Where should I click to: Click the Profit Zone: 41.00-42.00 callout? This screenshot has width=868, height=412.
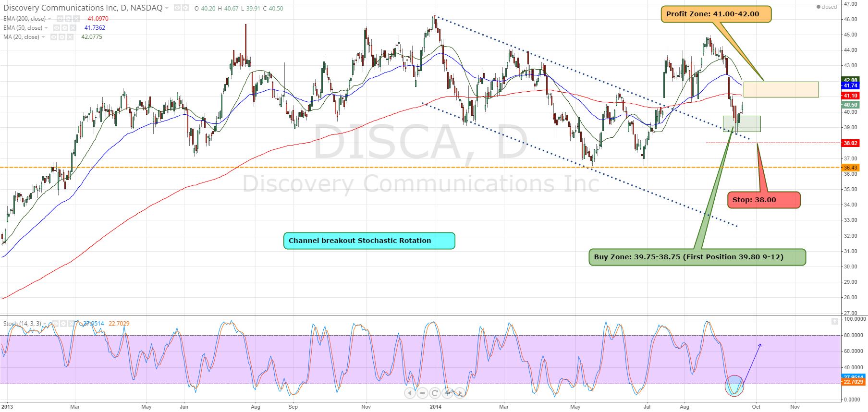pyautogui.click(x=715, y=14)
